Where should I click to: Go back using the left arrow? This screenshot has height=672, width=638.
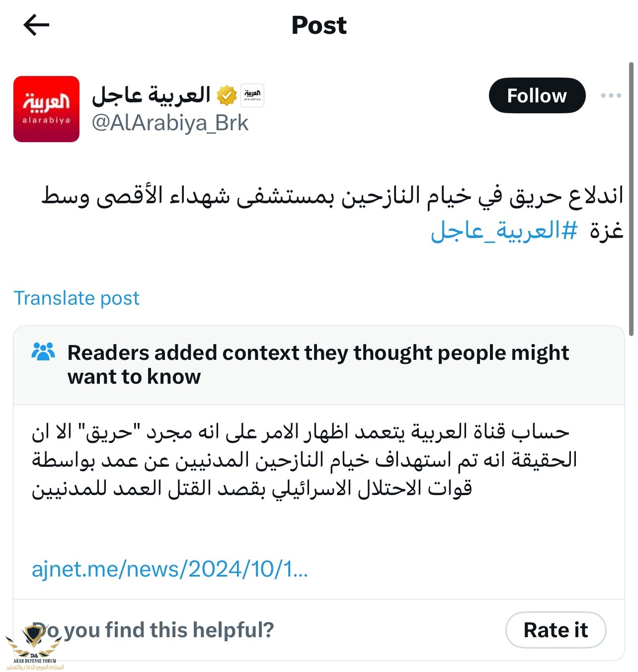tap(36, 25)
